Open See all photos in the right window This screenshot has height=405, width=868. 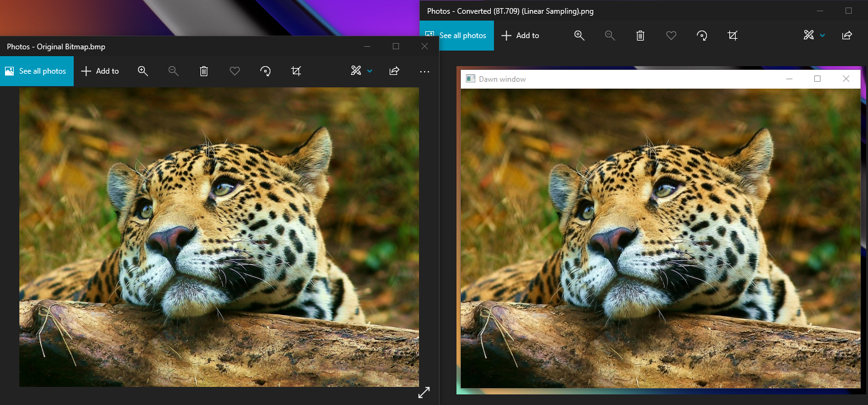tap(456, 36)
